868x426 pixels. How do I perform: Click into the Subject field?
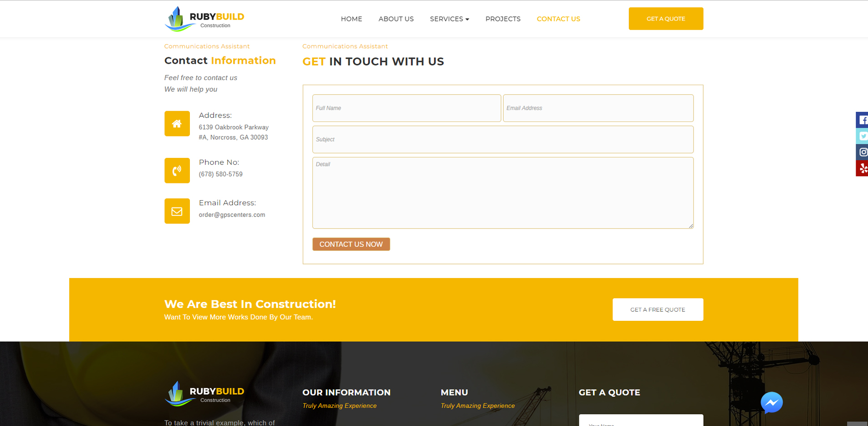coord(503,140)
